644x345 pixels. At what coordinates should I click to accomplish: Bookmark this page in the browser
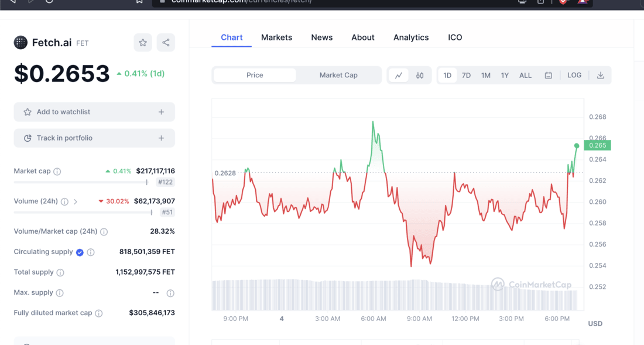coord(140,1)
